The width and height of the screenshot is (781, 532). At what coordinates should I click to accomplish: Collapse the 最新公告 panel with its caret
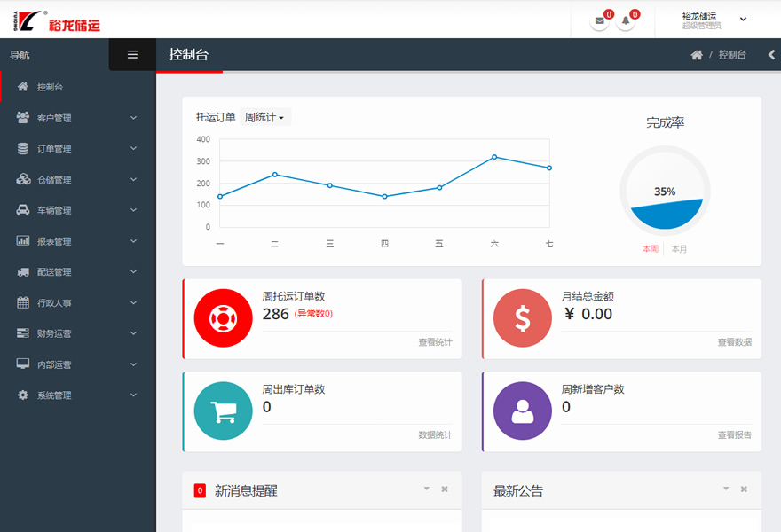click(726, 489)
